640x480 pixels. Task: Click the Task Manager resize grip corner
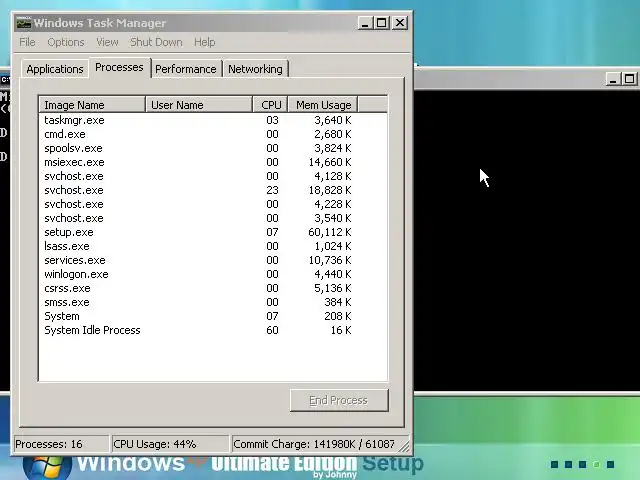(x=404, y=447)
